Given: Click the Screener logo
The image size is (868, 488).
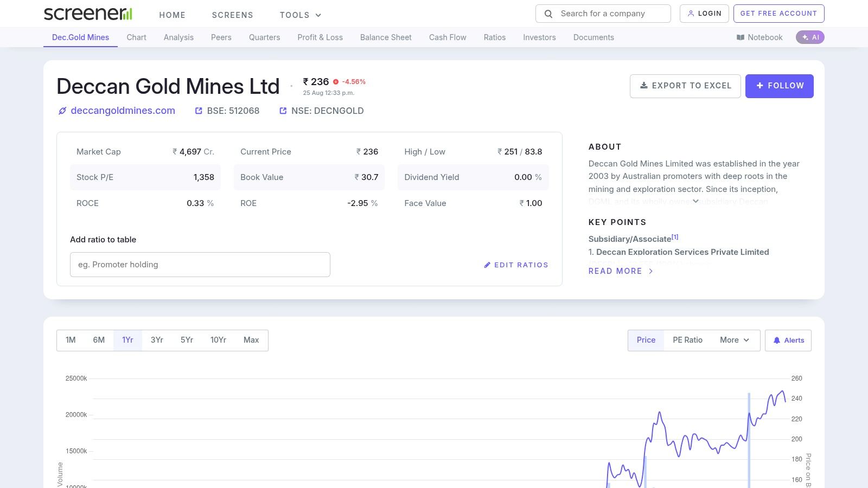Looking at the screenshot, I should [x=88, y=14].
